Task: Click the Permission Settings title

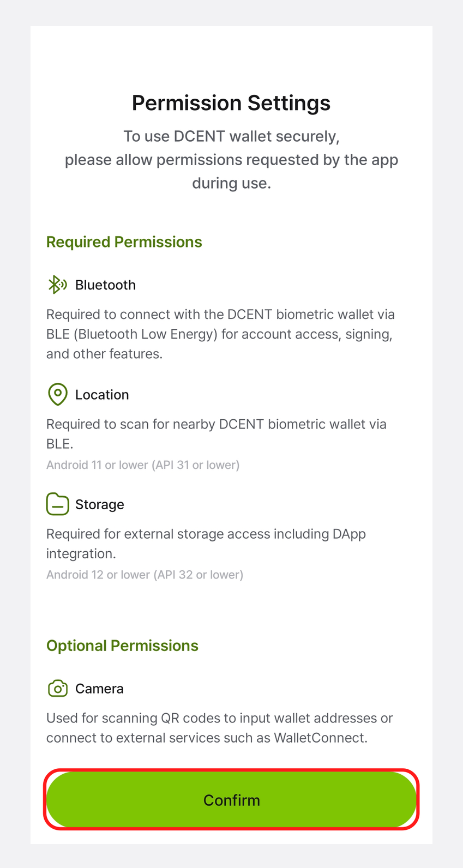Action: point(231,103)
